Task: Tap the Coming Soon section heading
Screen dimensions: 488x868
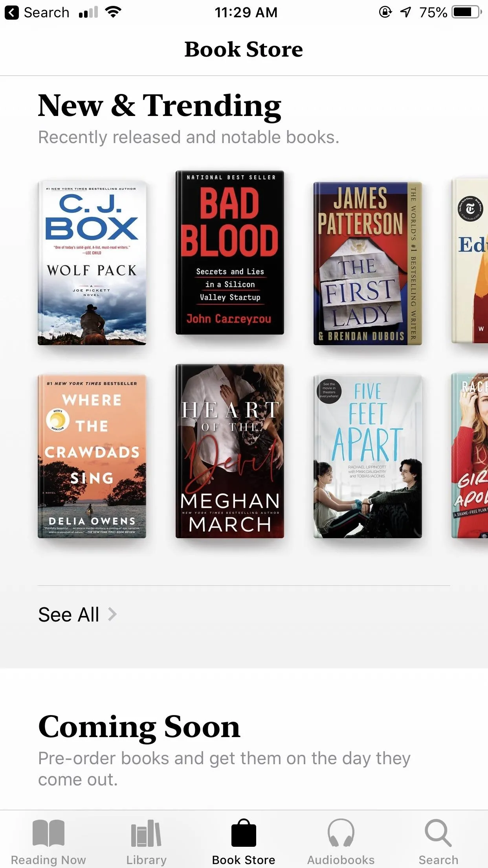Action: [139, 726]
